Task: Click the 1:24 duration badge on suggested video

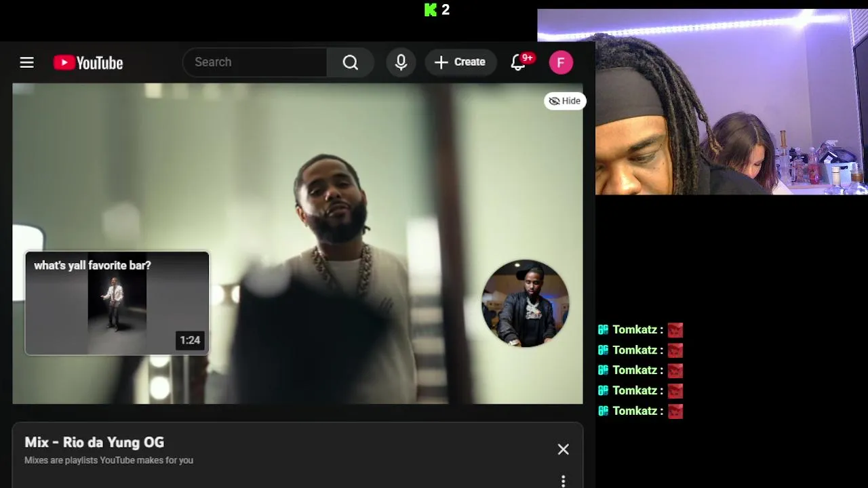Action: 190,340
